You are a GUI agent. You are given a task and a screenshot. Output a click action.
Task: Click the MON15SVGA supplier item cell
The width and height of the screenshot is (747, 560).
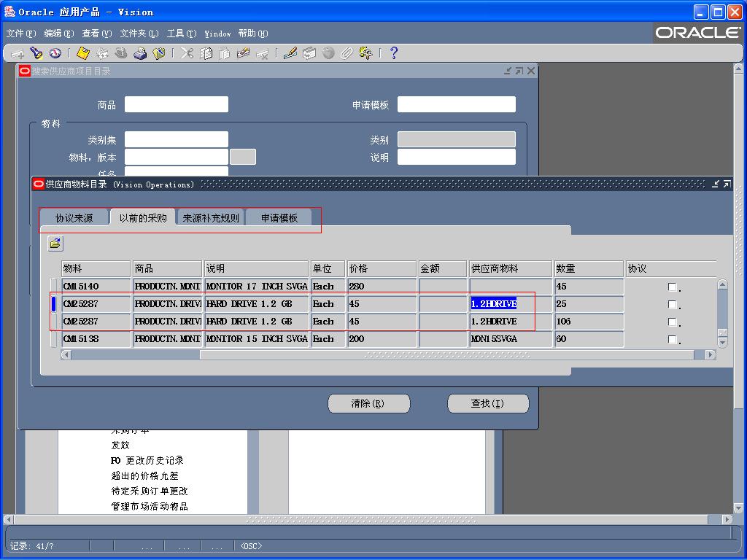click(511, 339)
